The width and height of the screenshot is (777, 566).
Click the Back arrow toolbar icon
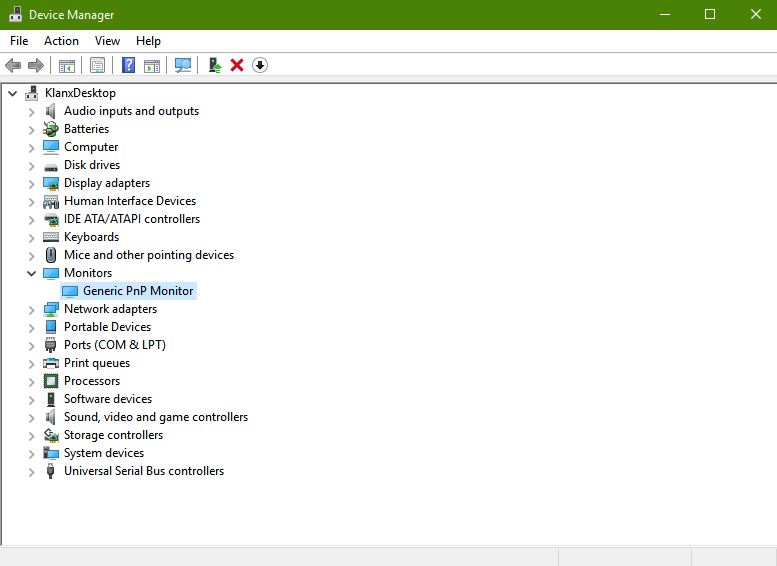[x=13, y=65]
